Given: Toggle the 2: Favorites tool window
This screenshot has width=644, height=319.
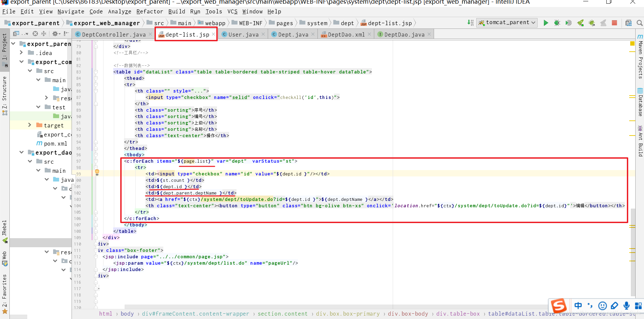Looking at the screenshot, I should point(5,294).
